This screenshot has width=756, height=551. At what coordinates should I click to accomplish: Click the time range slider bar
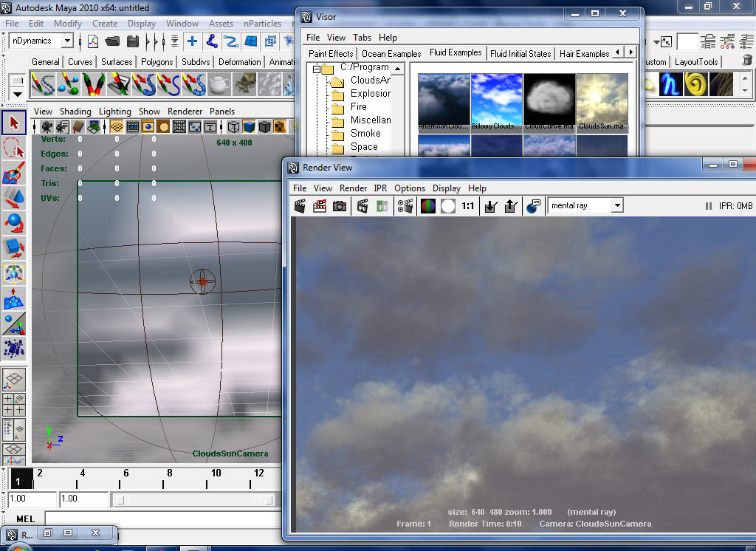[x=195, y=499]
